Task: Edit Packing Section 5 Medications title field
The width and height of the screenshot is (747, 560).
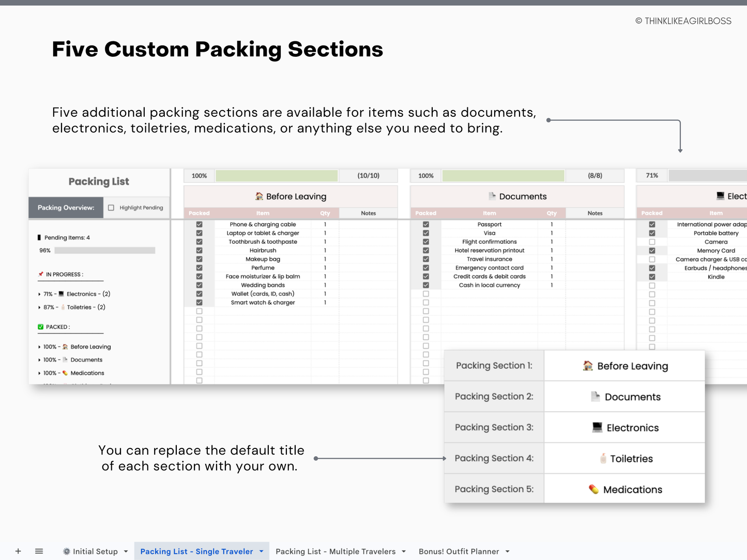Action: click(x=624, y=489)
